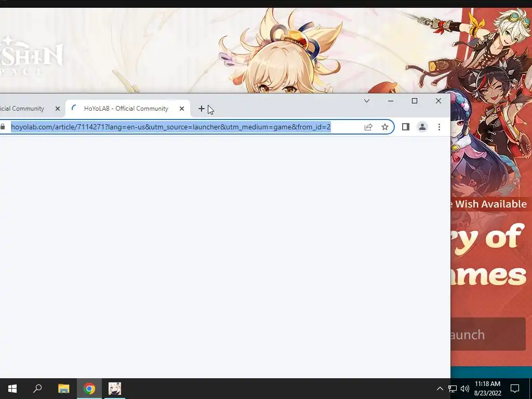Open network status in system tray
Image resolution: width=532 pixels, height=399 pixels.
pyautogui.click(x=453, y=389)
